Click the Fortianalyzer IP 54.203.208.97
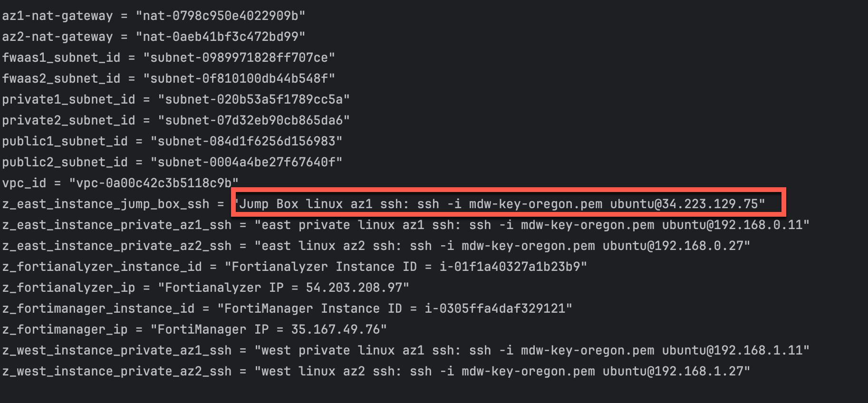This screenshot has width=868, height=403. click(354, 288)
